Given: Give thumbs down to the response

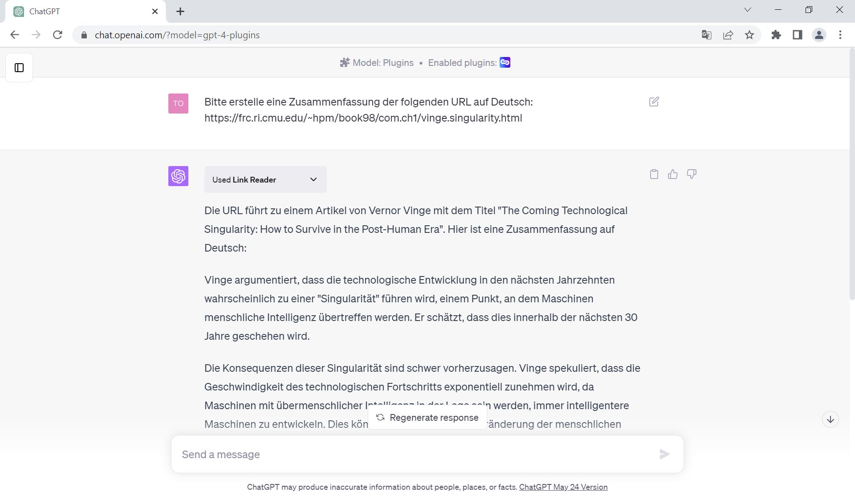Looking at the screenshot, I should (691, 174).
